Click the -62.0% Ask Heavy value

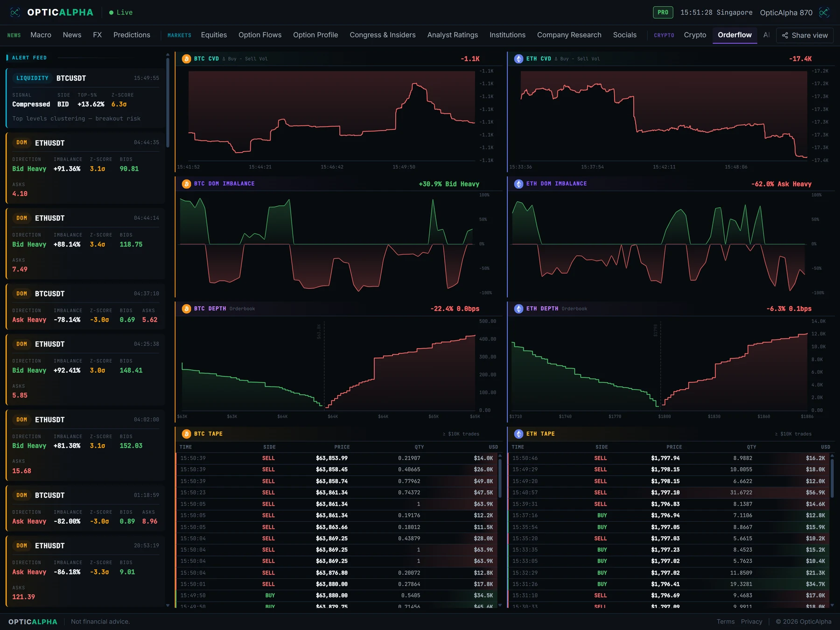coord(781,184)
